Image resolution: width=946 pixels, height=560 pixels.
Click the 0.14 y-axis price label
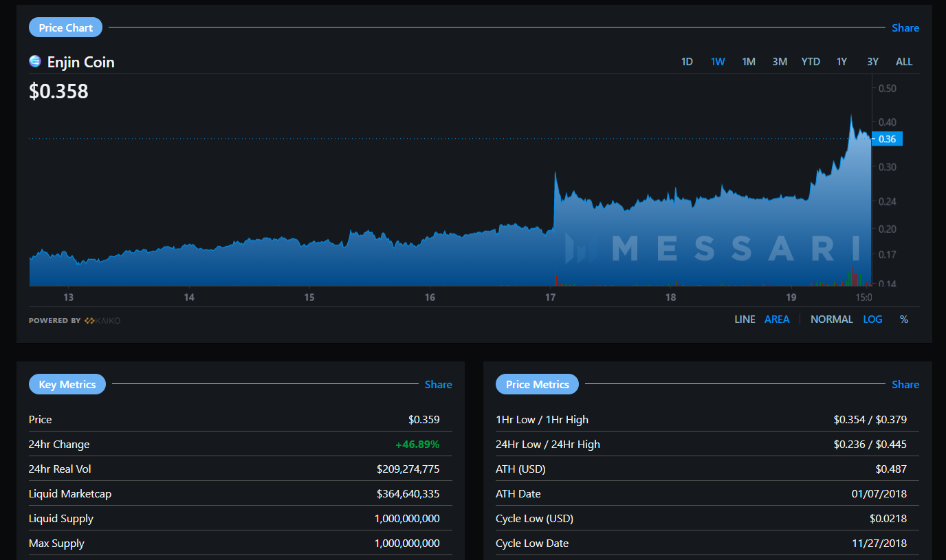pyautogui.click(x=887, y=284)
